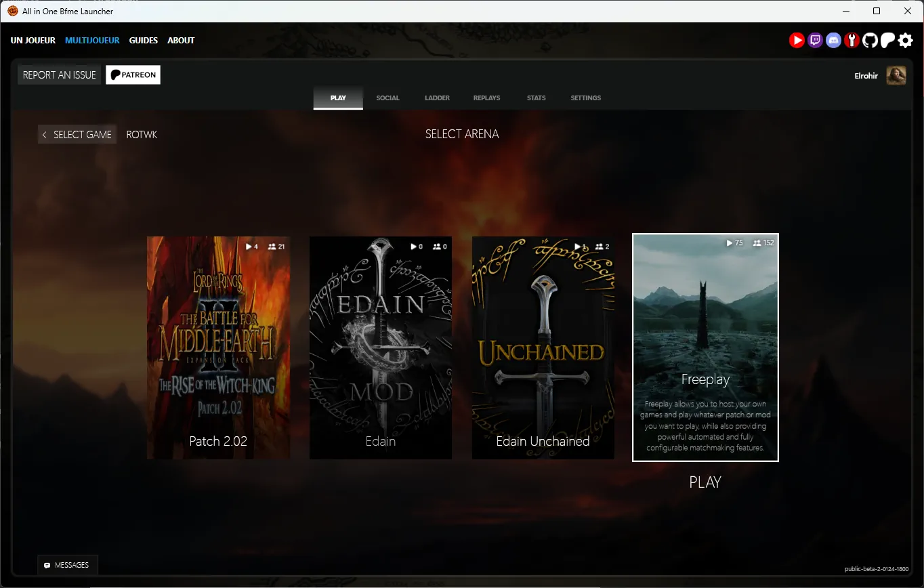
Task: Select the Edain mod arena card
Action: [381, 348]
